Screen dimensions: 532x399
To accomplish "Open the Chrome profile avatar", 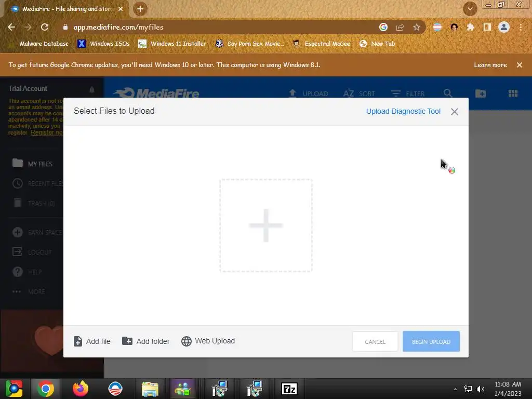I will click(x=504, y=27).
